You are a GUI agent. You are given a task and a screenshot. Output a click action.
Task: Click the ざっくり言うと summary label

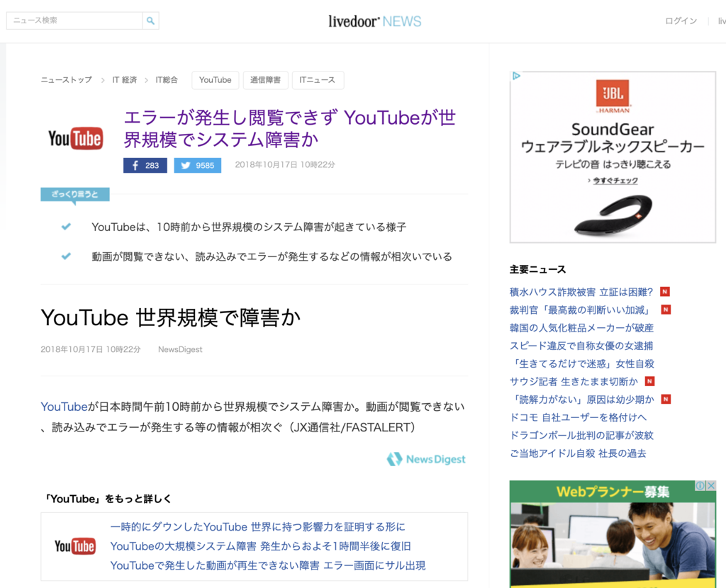75,194
